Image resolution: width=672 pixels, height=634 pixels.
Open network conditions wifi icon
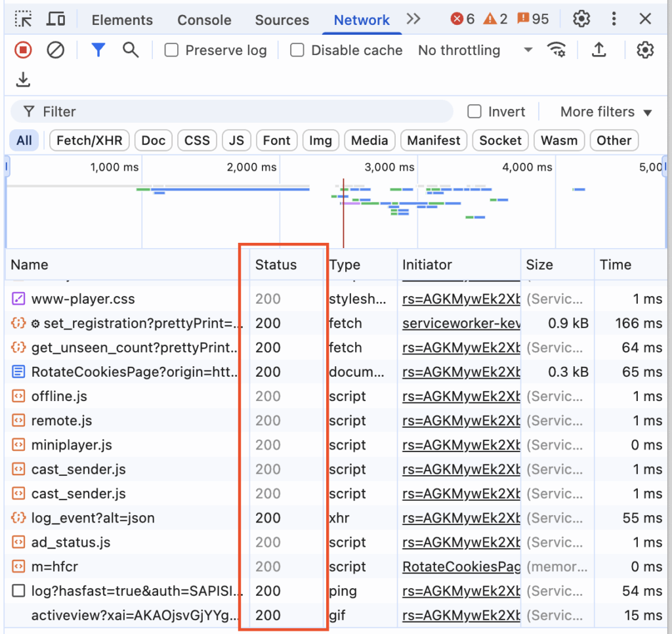coord(556,50)
